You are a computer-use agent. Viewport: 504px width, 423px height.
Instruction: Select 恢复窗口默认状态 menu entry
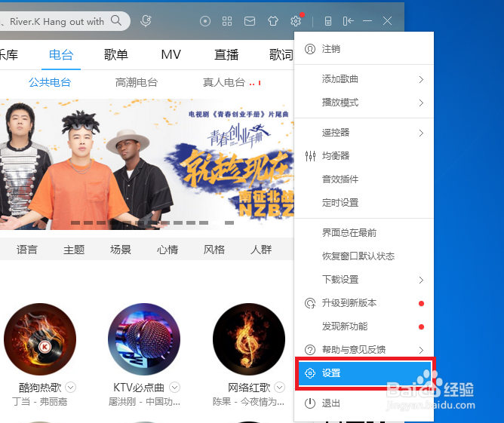pyautogui.click(x=364, y=256)
